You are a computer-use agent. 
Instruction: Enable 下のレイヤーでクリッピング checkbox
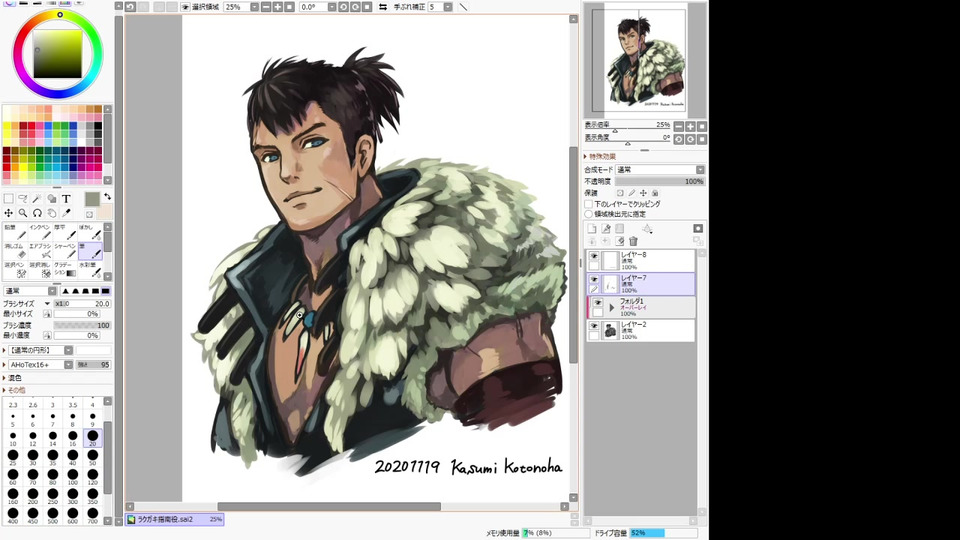(x=589, y=204)
